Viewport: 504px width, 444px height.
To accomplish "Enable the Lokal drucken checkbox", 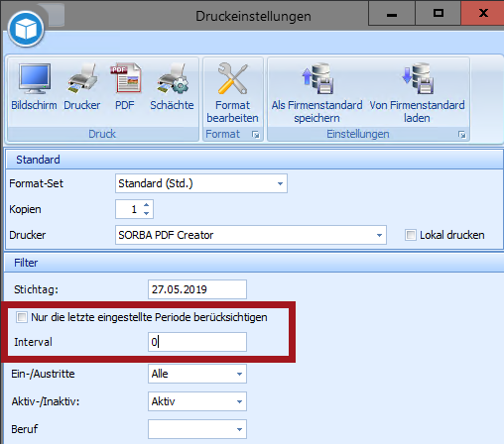I will pyautogui.click(x=411, y=235).
